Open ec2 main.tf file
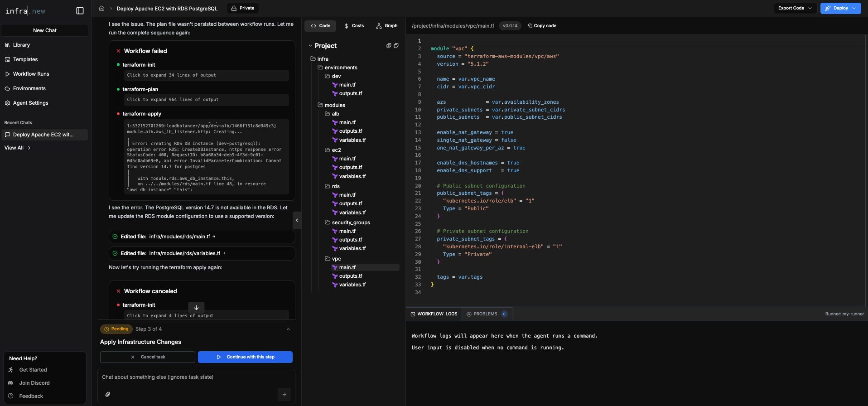This screenshot has height=406, width=868. [344, 159]
